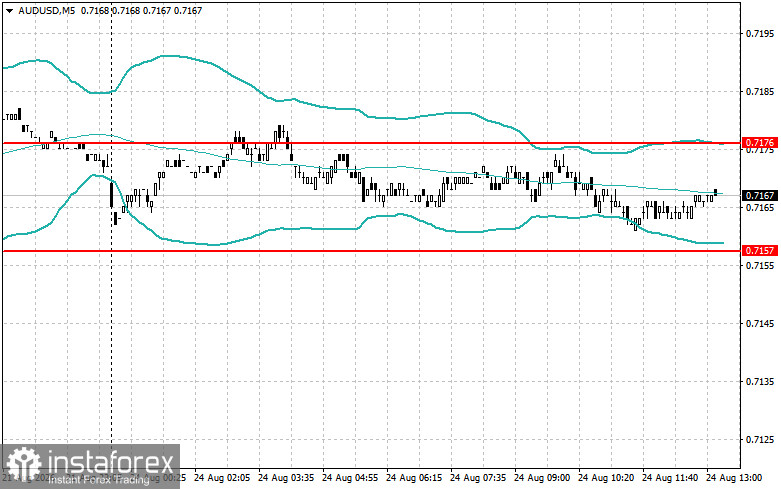Pick the 0.7145 price scale value
The height and width of the screenshot is (489, 781).
point(760,324)
